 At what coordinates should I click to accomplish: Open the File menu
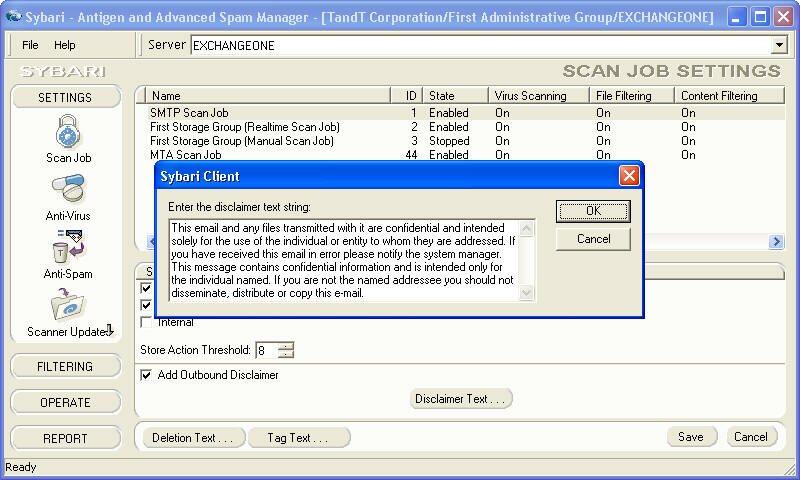click(x=30, y=45)
